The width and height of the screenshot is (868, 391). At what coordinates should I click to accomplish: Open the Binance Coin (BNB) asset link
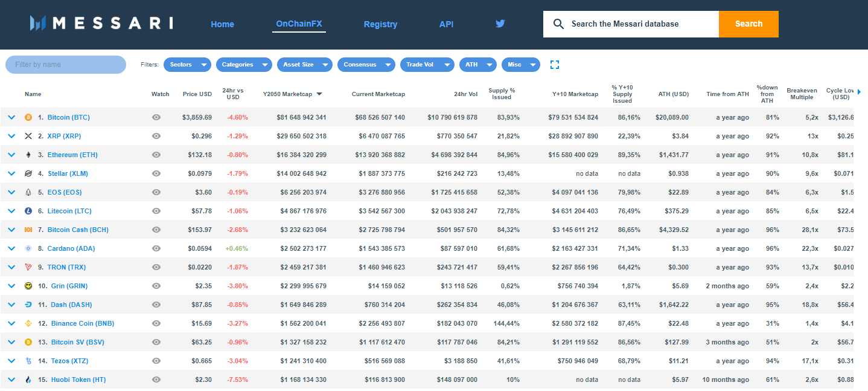click(x=83, y=323)
